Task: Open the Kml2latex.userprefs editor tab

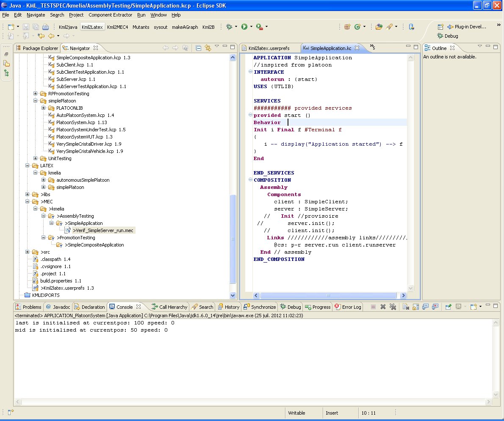Action: 269,48
